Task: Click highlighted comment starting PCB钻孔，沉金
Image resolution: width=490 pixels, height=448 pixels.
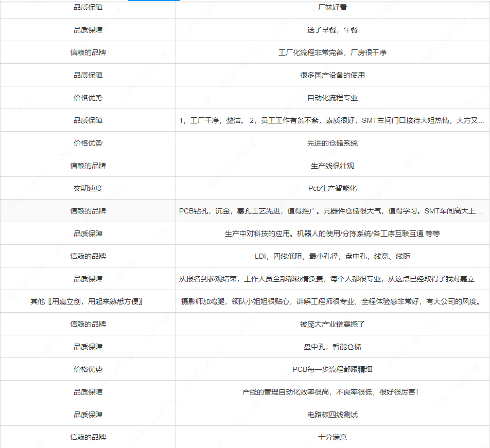Action: tap(332, 211)
